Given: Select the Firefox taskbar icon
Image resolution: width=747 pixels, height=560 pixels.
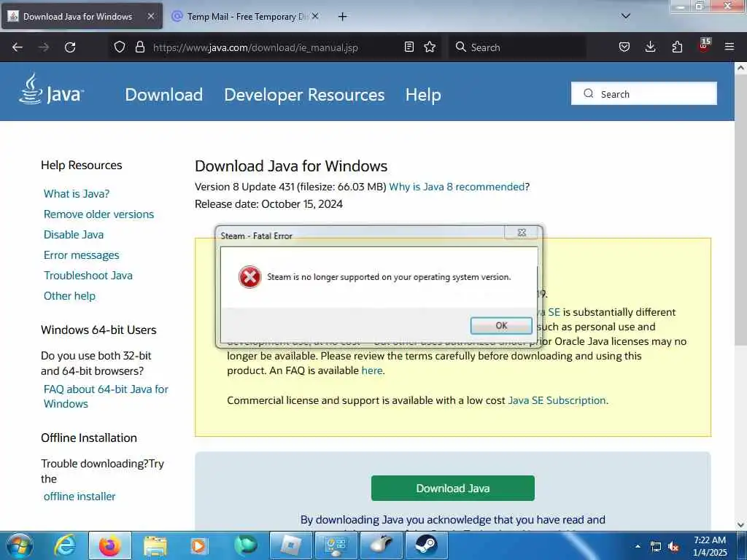Looking at the screenshot, I should click(x=110, y=545).
